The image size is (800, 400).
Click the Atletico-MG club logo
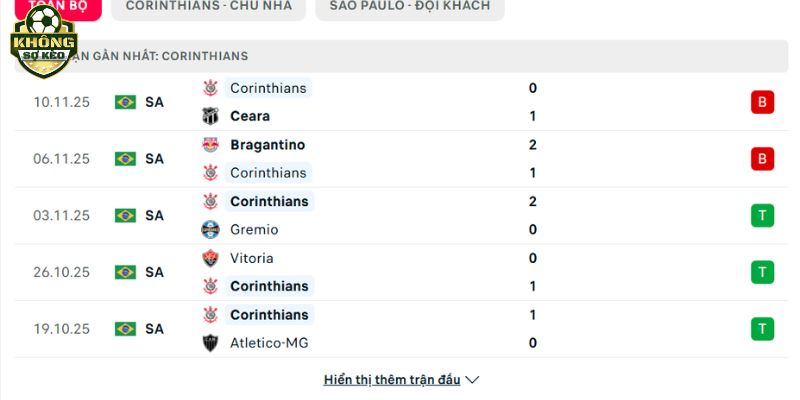click(210, 343)
